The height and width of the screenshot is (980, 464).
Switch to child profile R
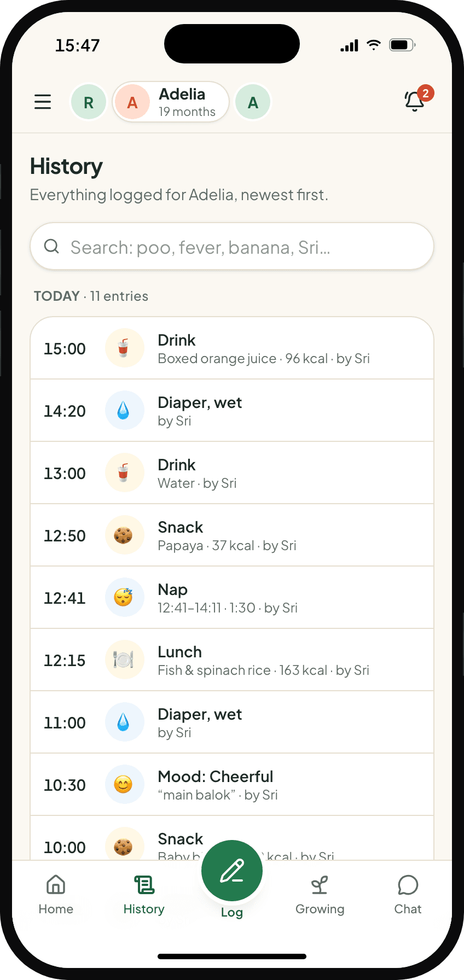89,102
